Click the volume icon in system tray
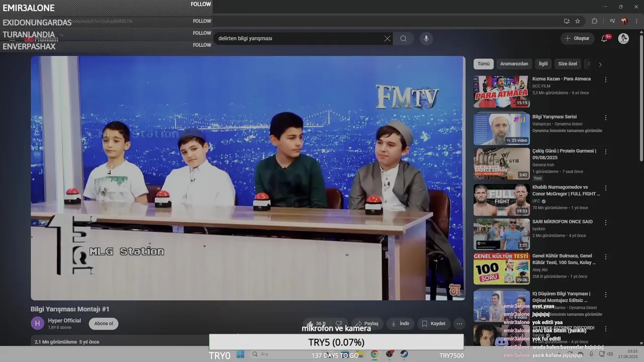This screenshot has width=644, height=362. click(x=610, y=354)
